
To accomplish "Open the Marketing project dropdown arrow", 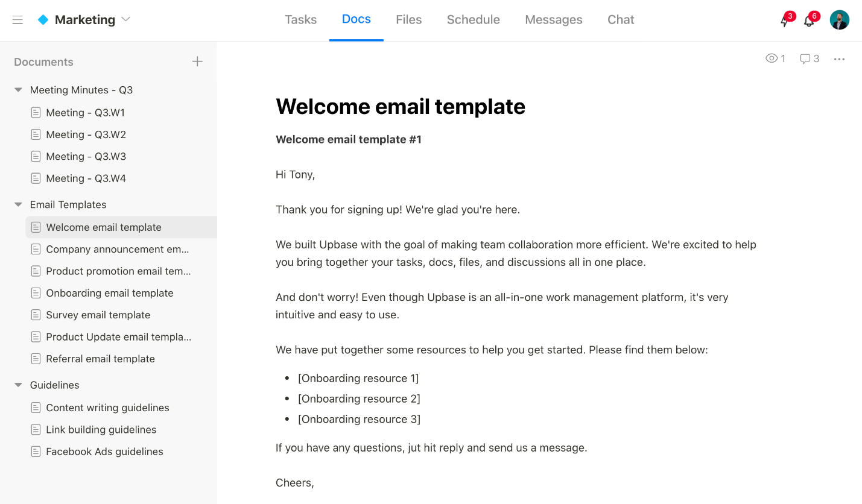I will [126, 19].
